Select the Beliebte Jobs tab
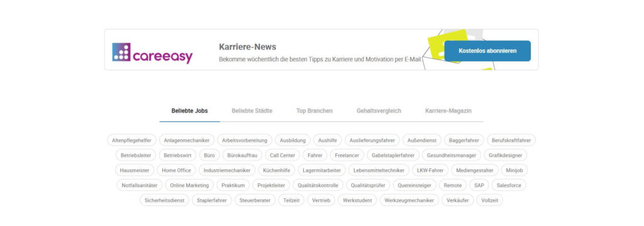The width and height of the screenshot is (644, 226). click(190, 110)
